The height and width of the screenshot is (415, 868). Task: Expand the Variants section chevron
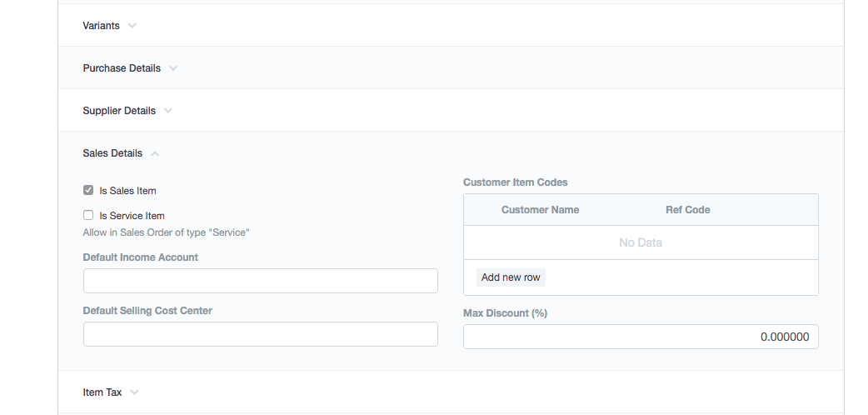point(132,26)
